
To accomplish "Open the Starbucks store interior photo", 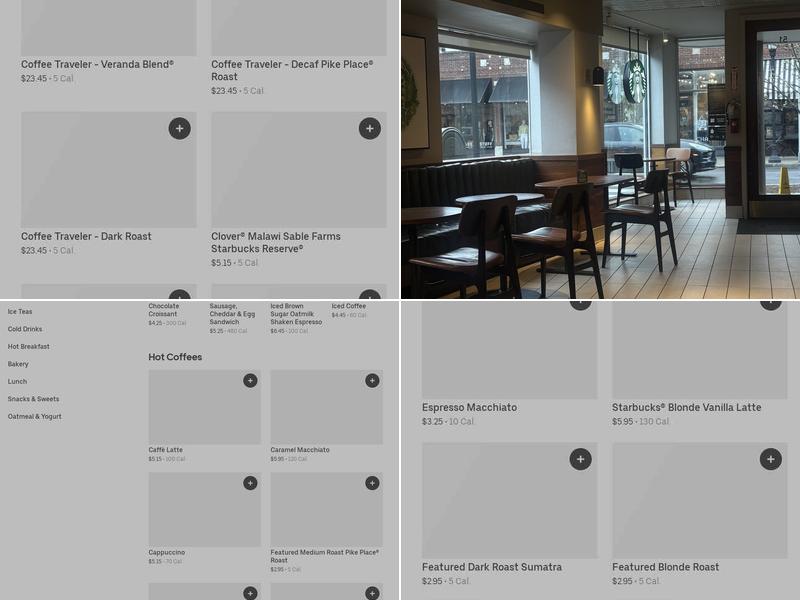I will click(x=601, y=149).
